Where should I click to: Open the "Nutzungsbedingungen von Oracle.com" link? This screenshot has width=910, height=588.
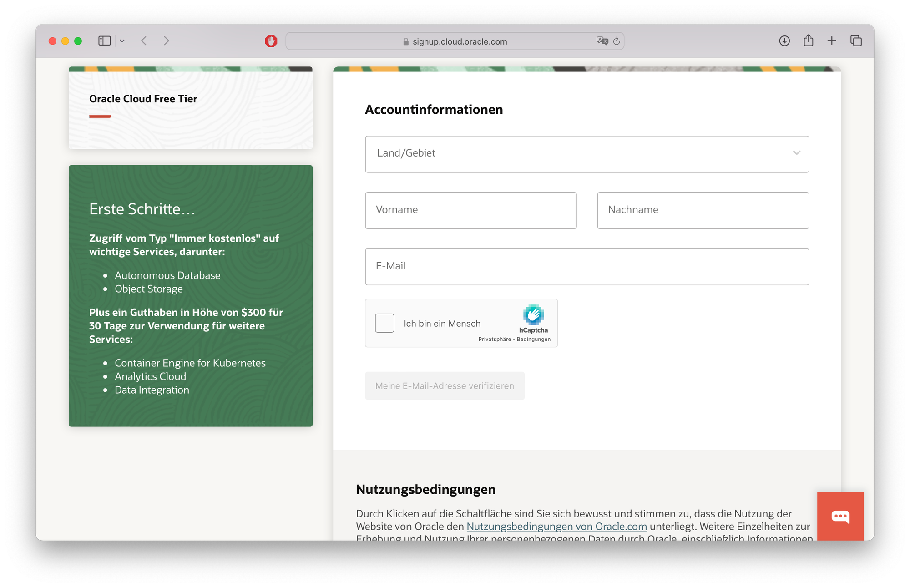click(x=556, y=527)
